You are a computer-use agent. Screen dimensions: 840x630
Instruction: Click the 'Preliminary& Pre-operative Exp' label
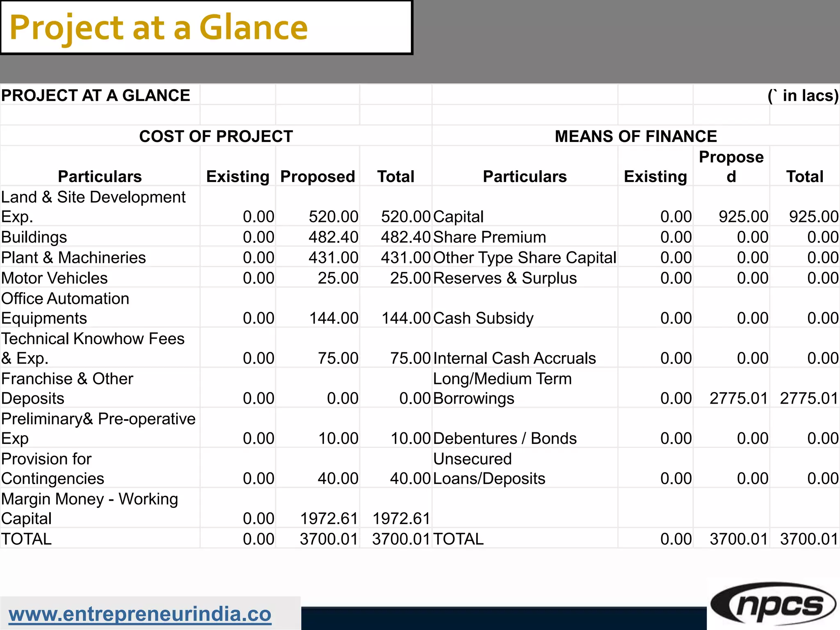click(x=98, y=429)
